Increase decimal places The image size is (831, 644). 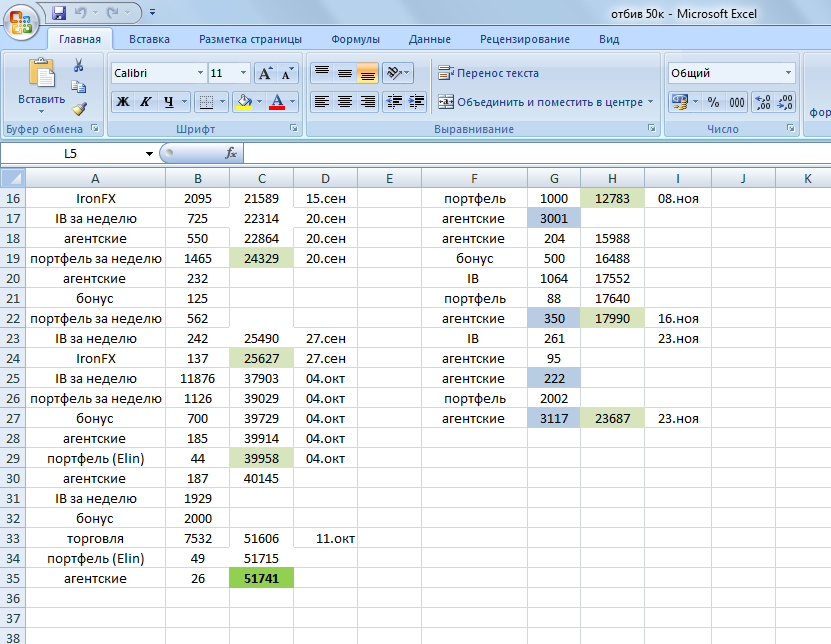tap(763, 102)
